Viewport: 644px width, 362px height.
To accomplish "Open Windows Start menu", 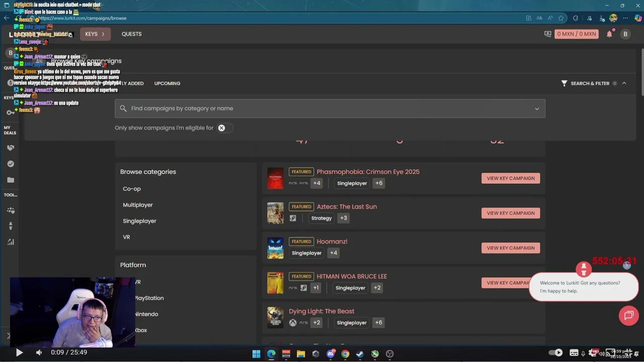I will tap(256, 354).
